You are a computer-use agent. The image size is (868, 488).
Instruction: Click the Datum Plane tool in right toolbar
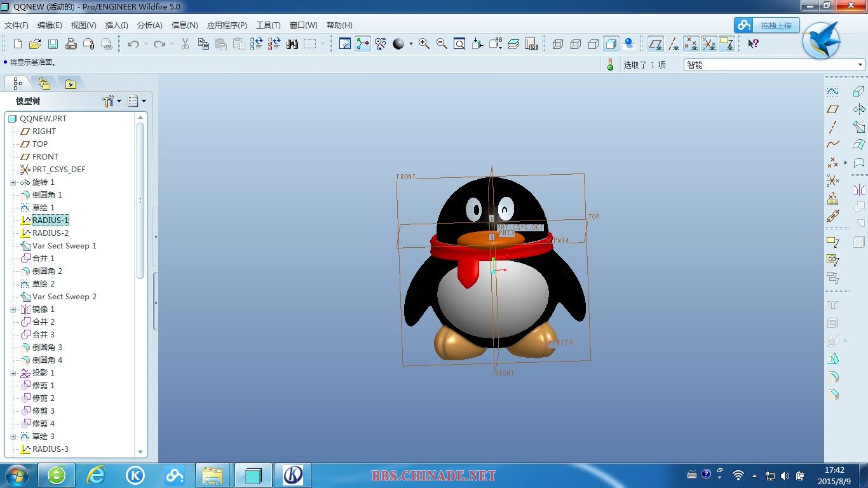coord(833,109)
